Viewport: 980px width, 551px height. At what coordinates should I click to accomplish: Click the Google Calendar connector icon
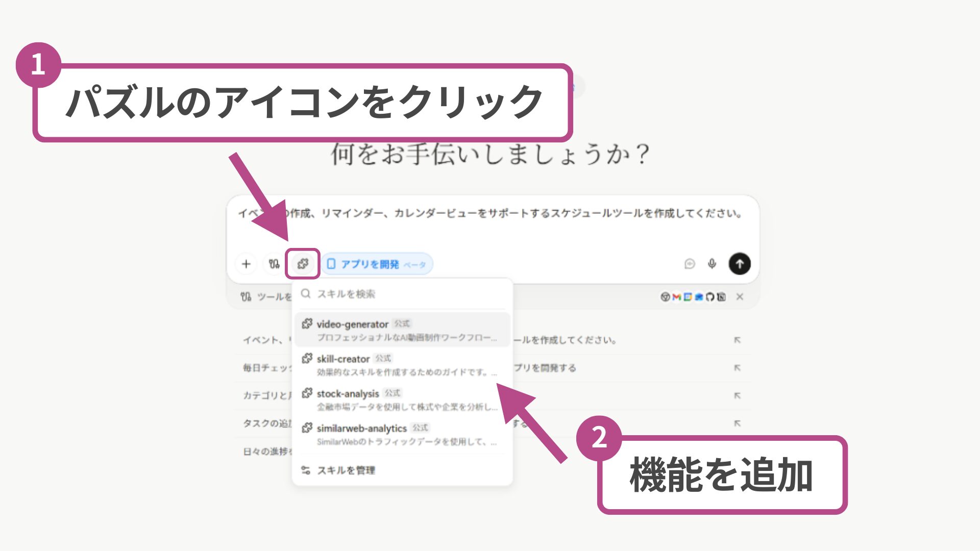tap(688, 297)
